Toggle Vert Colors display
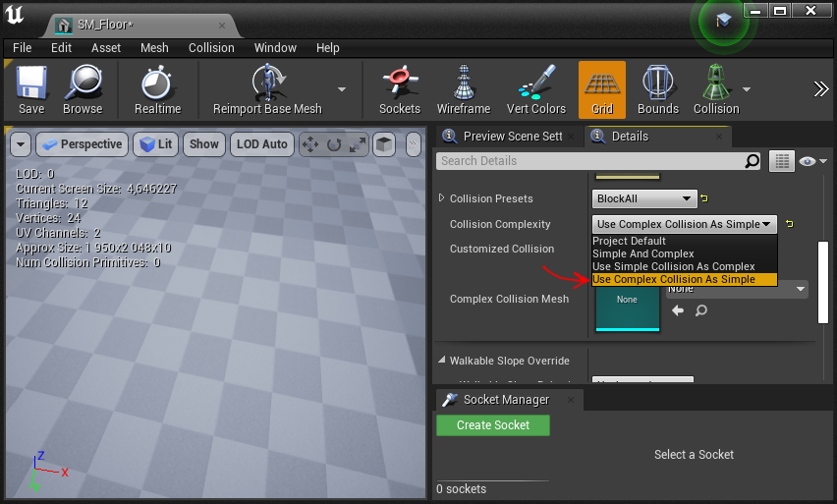 (x=535, y=84)
